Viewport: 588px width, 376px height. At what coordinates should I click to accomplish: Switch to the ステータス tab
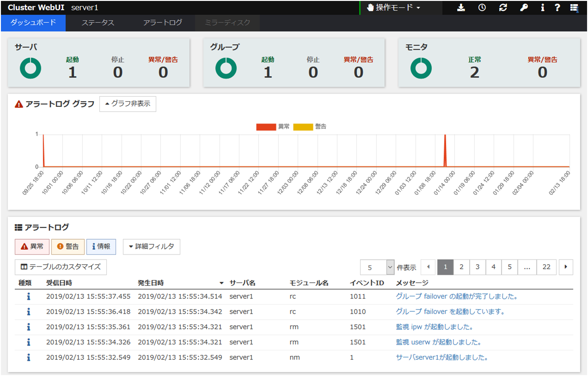pos(98,23)
